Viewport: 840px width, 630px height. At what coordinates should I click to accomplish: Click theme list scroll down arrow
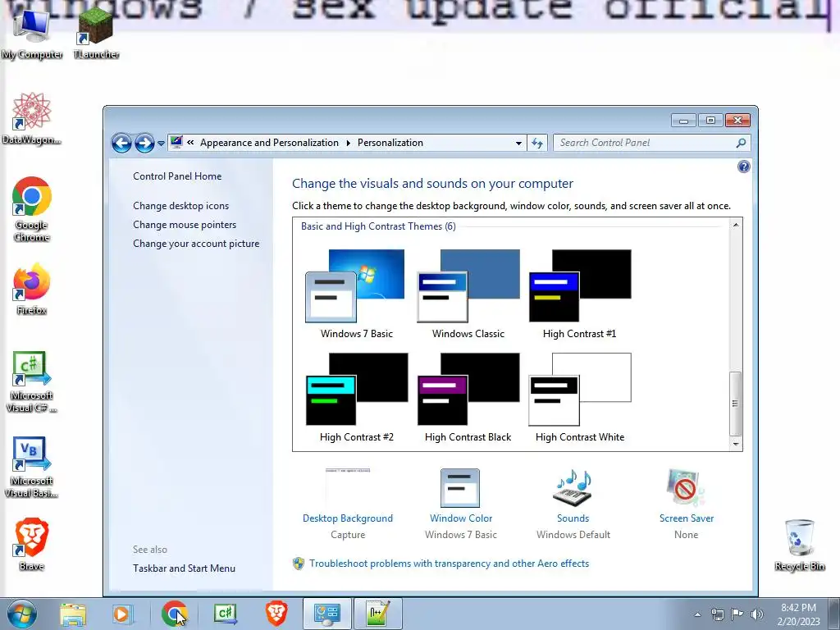[736, 444]
